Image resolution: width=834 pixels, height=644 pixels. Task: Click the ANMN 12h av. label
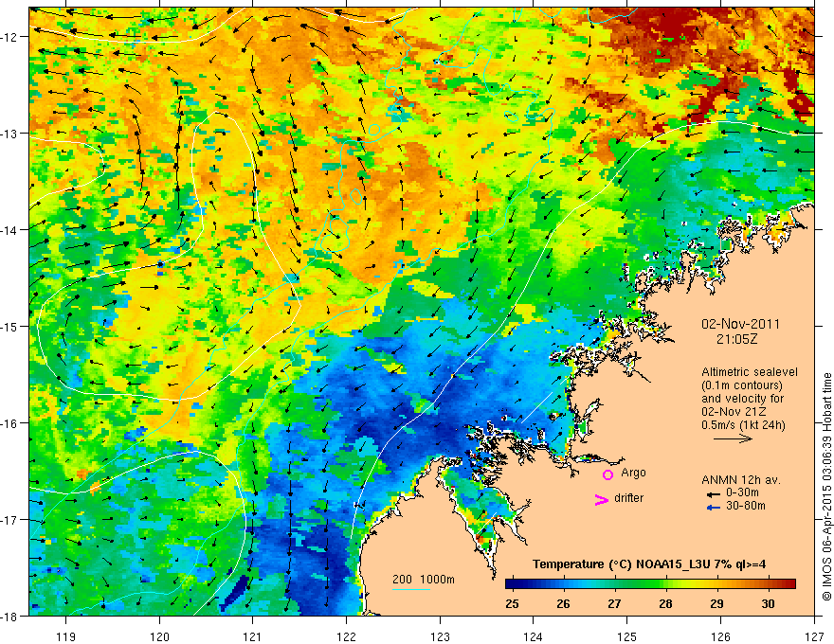(741, 480)
